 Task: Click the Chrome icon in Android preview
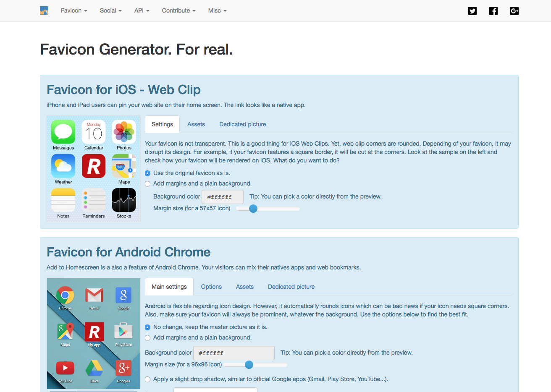pos(65,295)
